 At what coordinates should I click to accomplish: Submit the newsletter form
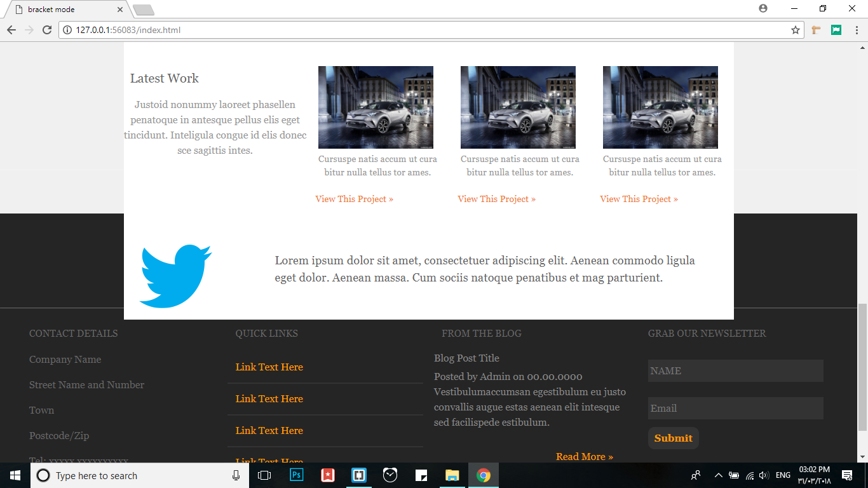coord(674,438)
